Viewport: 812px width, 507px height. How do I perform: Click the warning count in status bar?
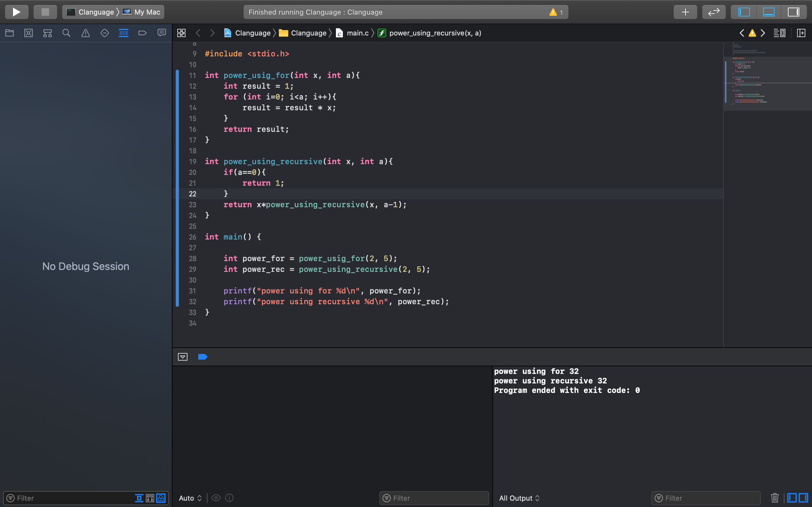tap(556, 12)
